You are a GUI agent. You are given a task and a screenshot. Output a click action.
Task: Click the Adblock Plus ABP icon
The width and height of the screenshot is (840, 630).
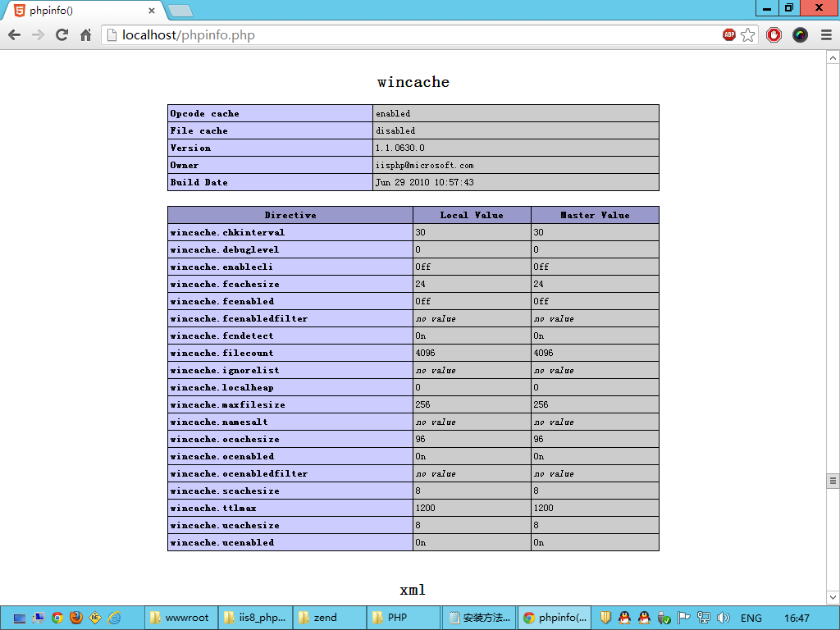point(729,34)
